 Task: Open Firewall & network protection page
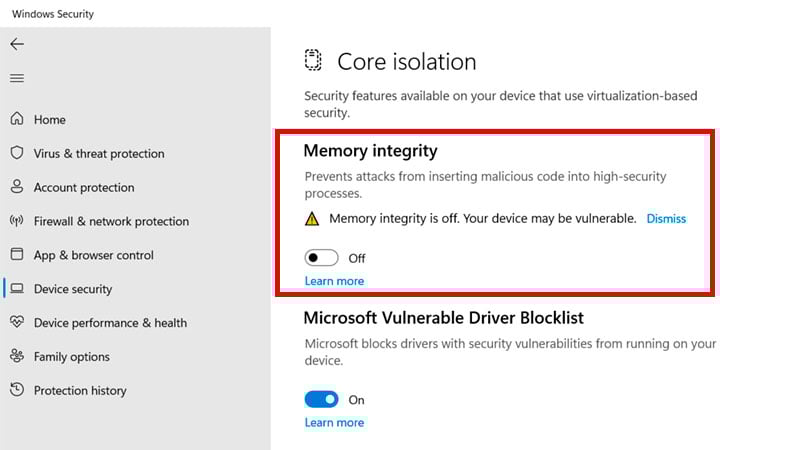coord(111,221)
